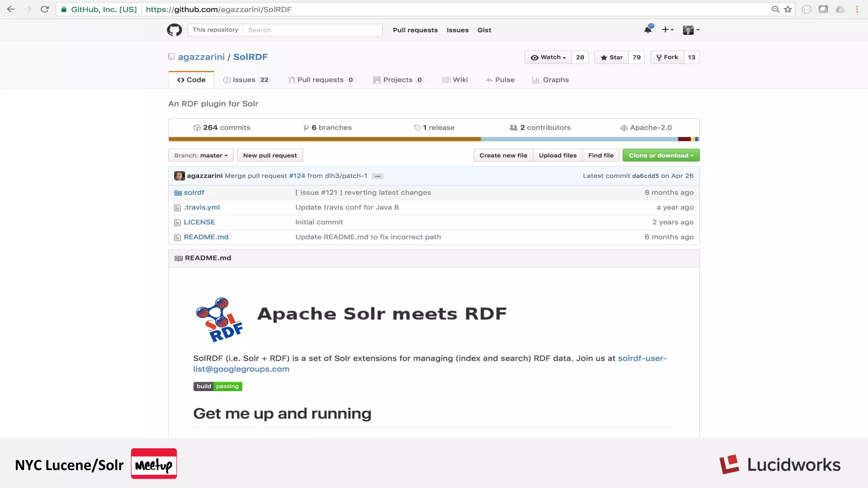Image resolution: width=868 pixels, height=488 pixels.
Task: Open the Watch dropdown button
Action: (x=548, y=57)
